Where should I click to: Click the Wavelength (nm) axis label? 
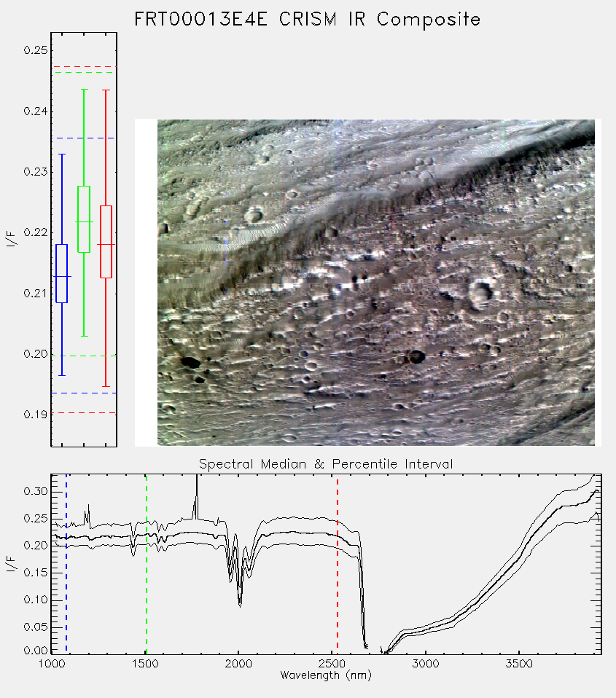click(x=326, y=675)
